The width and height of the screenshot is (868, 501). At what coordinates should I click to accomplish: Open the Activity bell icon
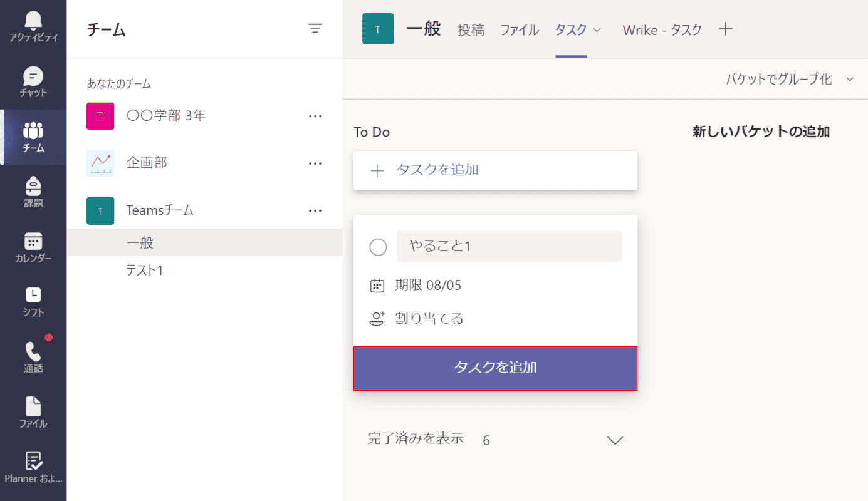33,21
